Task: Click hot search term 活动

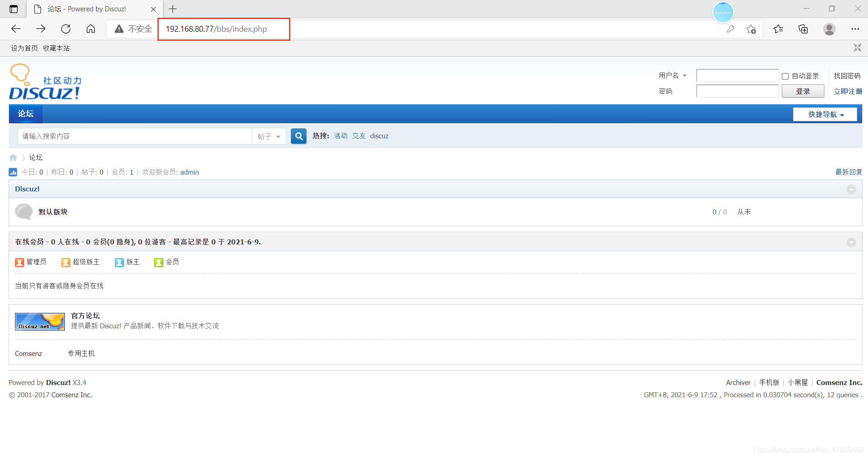Action: (x=341, y=136)
